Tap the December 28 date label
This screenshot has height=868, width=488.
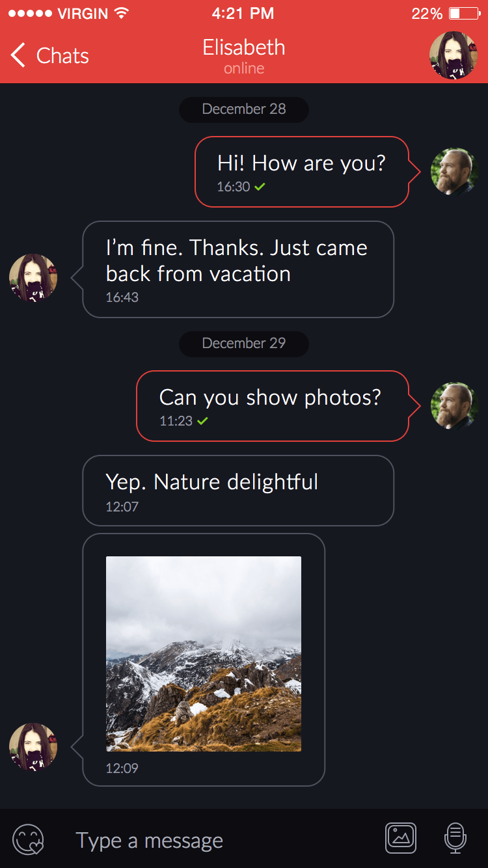click(244, 109)
